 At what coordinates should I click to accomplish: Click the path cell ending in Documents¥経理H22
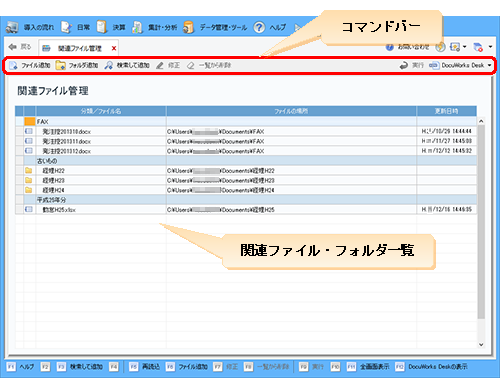(x=291, y=171)
